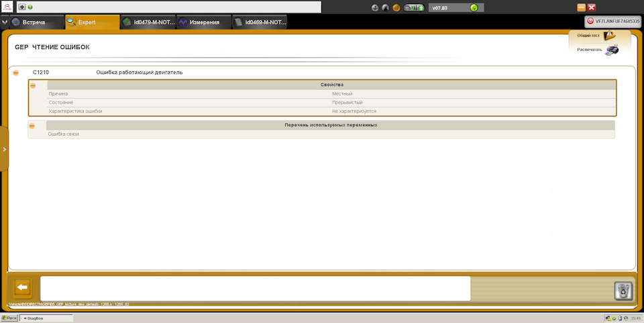
Task: Click the v07.83 version field
Action: [456, 7]
